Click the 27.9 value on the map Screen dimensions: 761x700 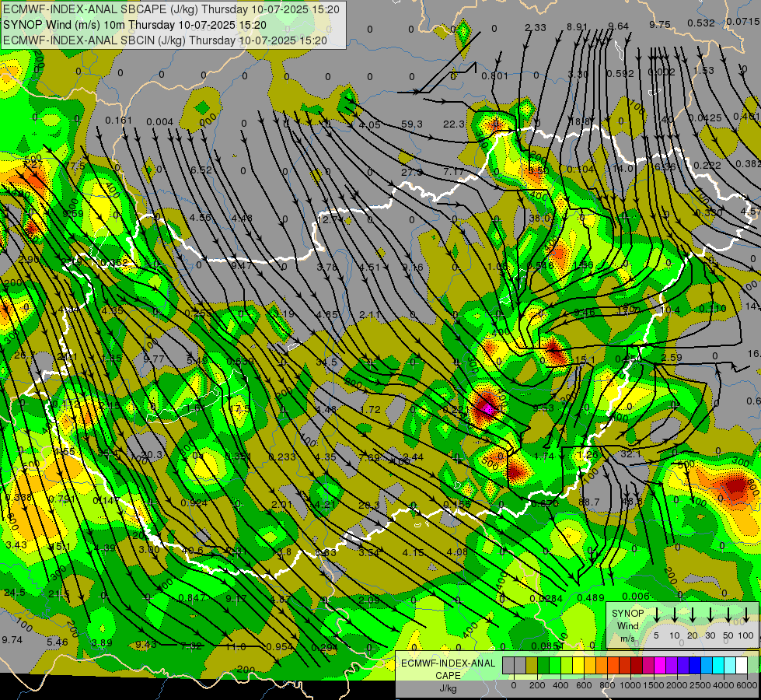411,173
